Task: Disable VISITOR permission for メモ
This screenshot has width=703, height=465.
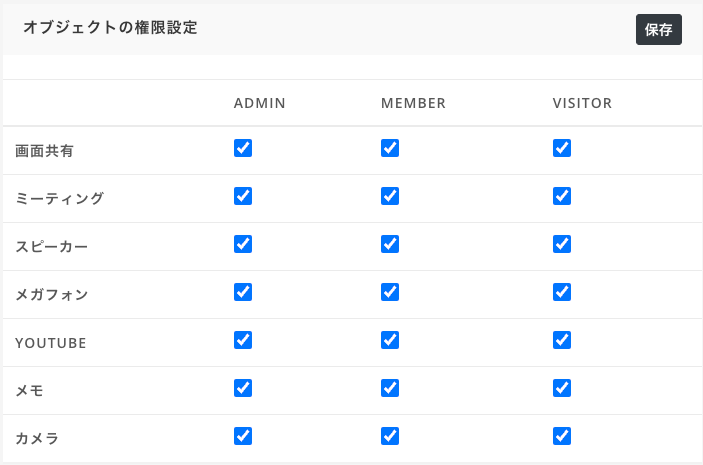Action: tap(562, 388)
